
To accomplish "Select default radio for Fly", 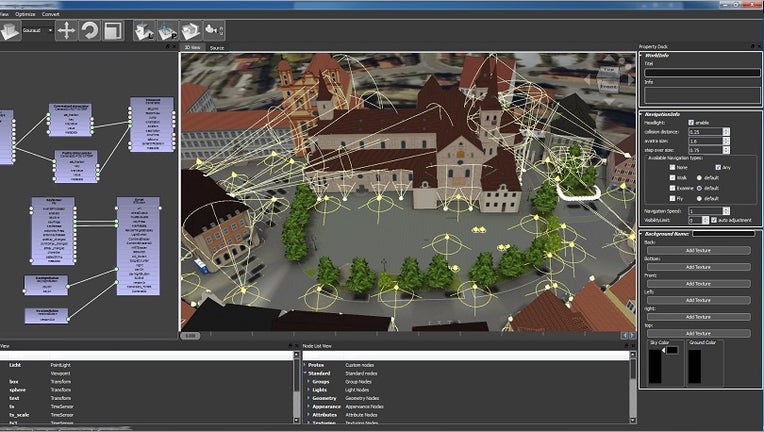I will tap(699, 199).
